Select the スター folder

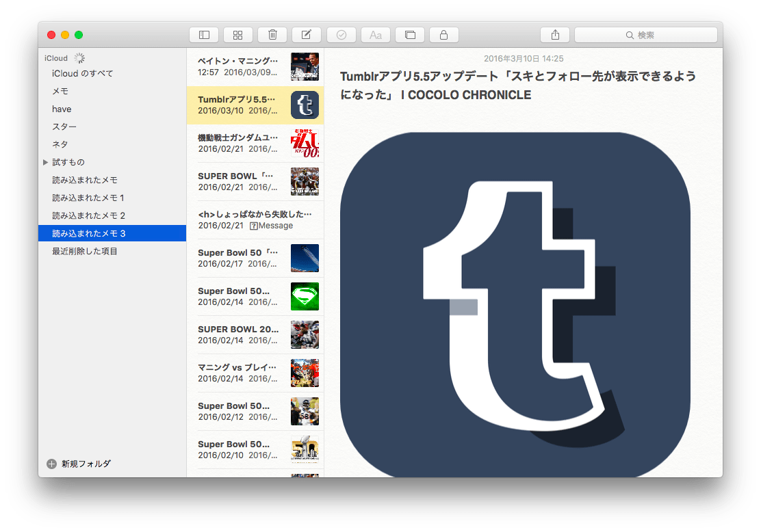pyautogui.click(x=112, y=127)
